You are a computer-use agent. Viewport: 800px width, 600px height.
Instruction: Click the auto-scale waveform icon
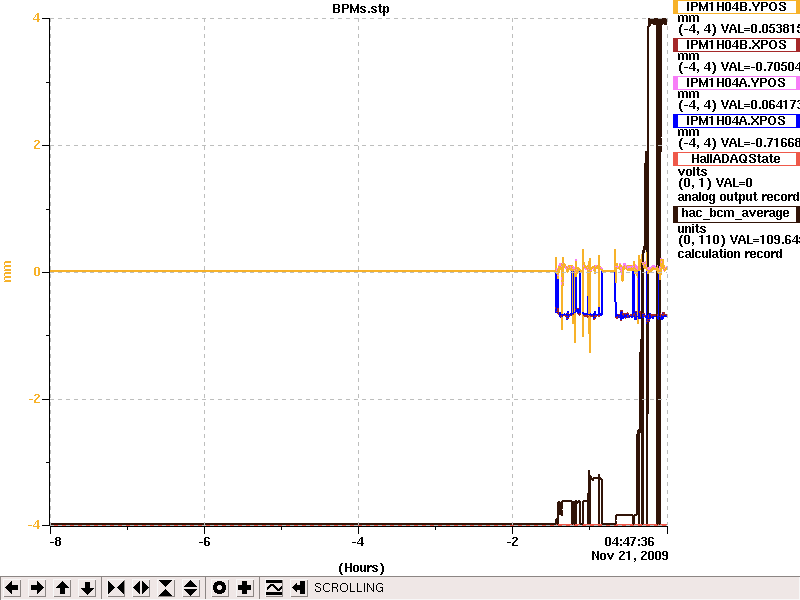274,588
